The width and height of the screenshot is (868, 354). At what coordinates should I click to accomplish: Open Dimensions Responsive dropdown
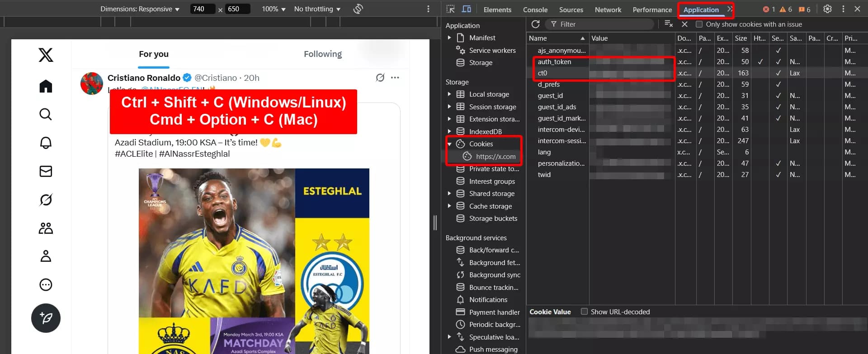tap(140, 9)
